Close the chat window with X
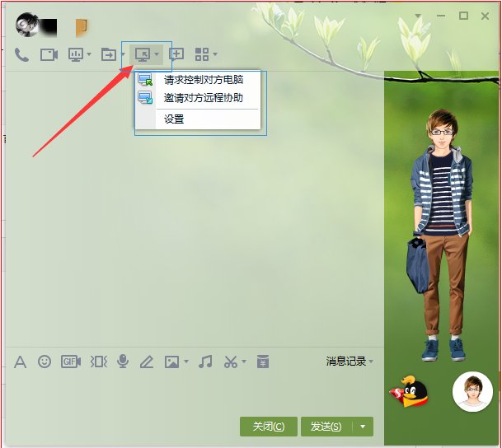Viewport: 502px width, 448px height. (x=485, y=16)
